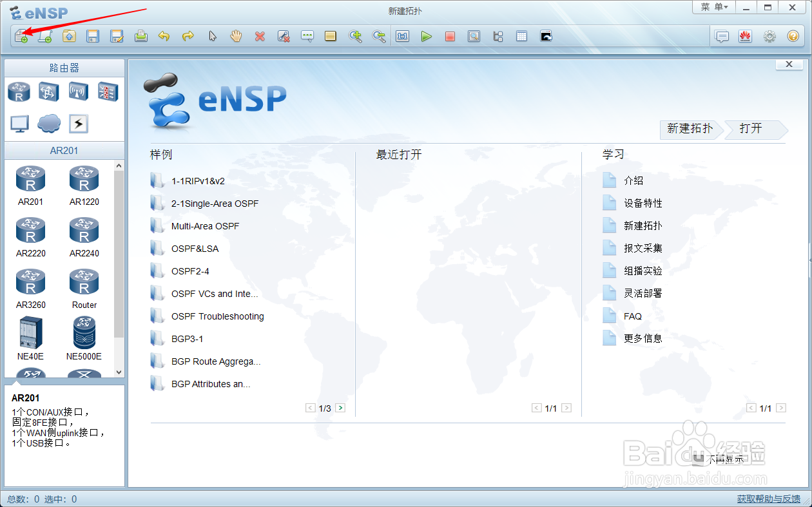Select the hand pan tool
The width and height of the screenshot is (812, 507).
click(x=236, y=36)
